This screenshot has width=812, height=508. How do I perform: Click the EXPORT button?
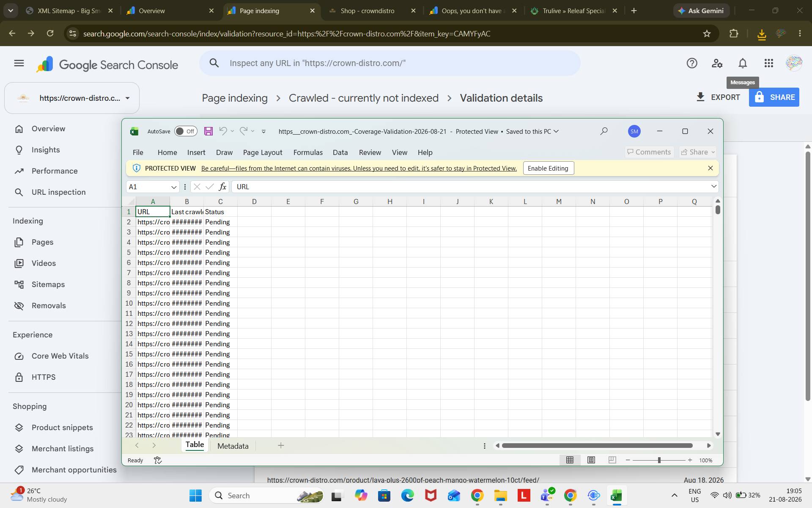(718, 97)
